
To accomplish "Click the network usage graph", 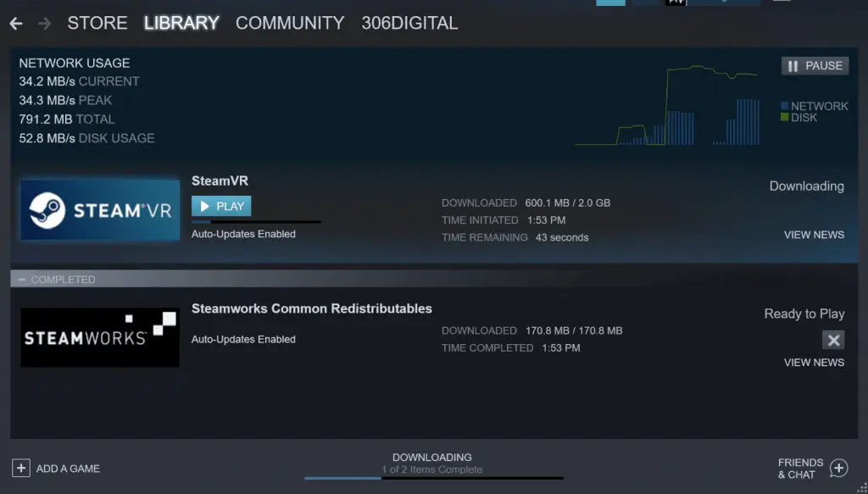I will (x=666, y=105).
